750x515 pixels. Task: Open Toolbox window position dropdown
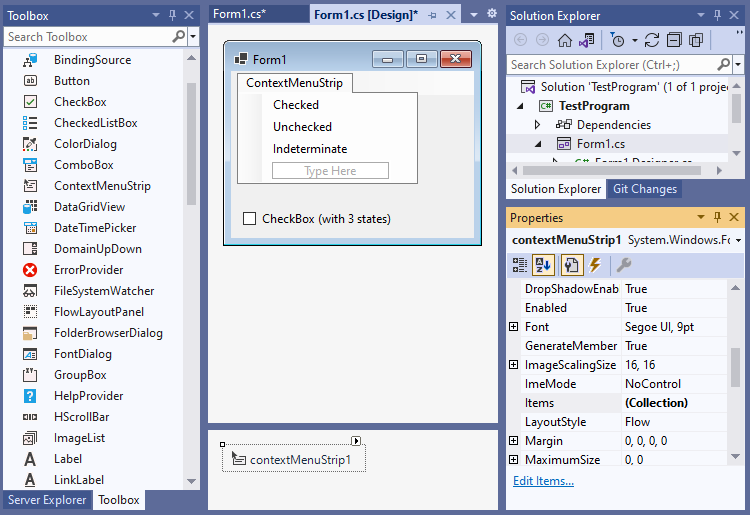point(155,15)
